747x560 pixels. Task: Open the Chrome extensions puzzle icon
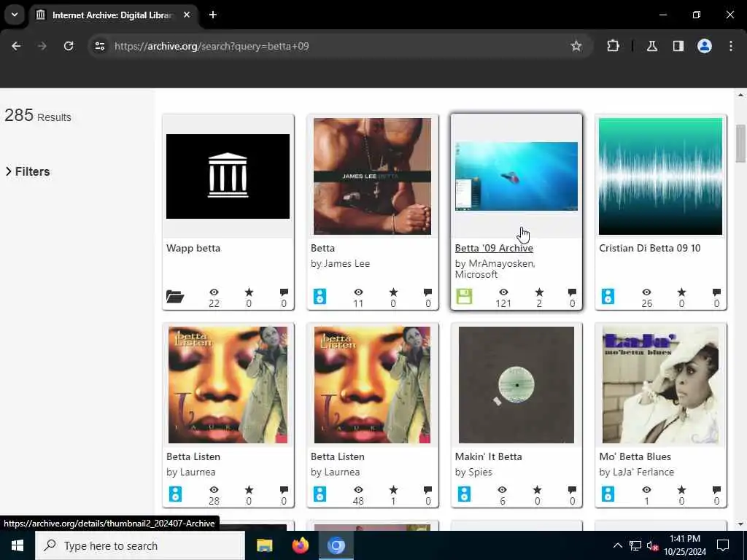pos(613,46)
